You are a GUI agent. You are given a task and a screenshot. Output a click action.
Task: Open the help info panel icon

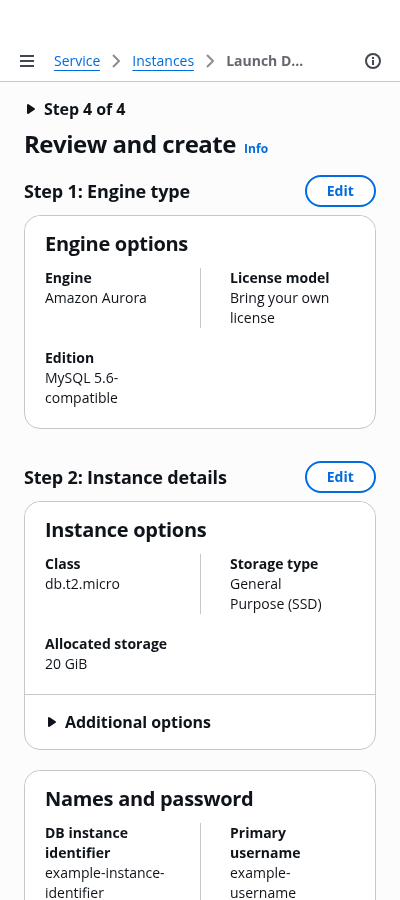click(x=373, y=61)
